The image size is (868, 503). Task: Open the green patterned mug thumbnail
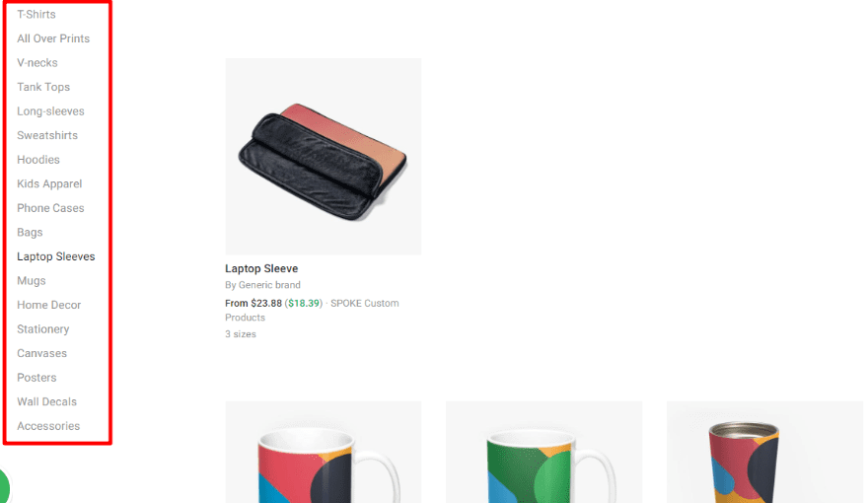click(543, 452)
